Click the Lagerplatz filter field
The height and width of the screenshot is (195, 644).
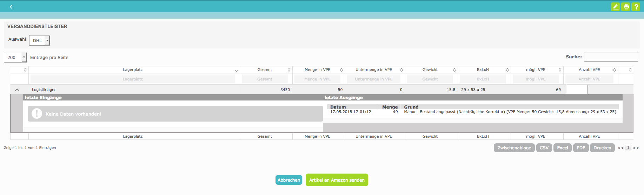pyautogui.click(x=133, y=79)
